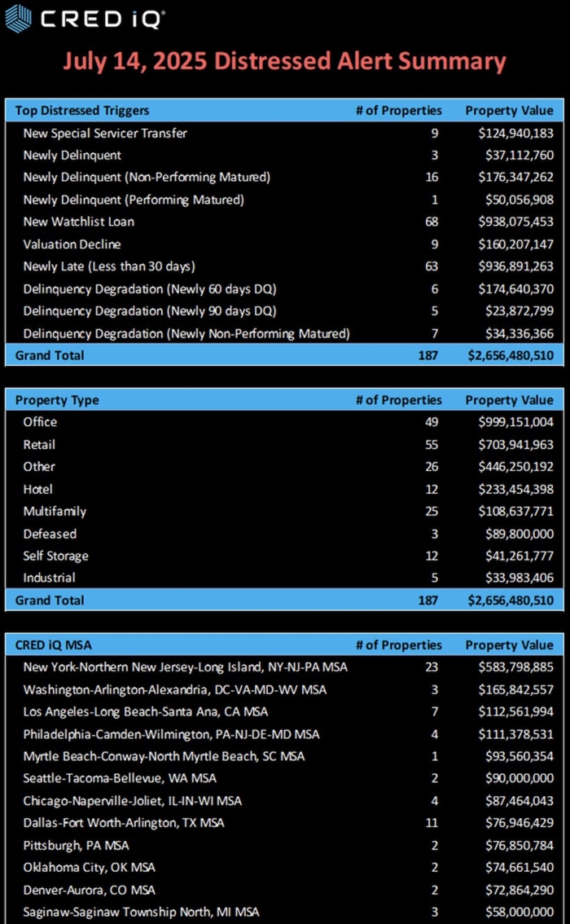Click the New Watchlist Loan trigger row

[x=79, y=222]
